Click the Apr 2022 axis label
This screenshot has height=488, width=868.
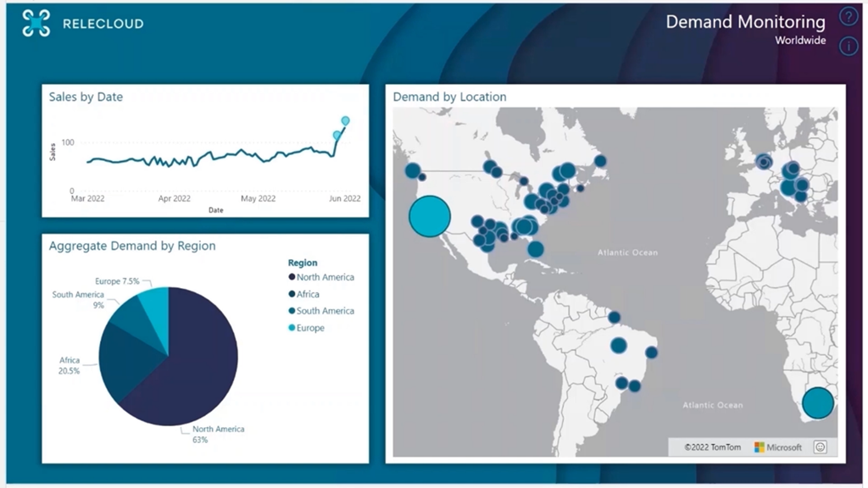(174, 198)
